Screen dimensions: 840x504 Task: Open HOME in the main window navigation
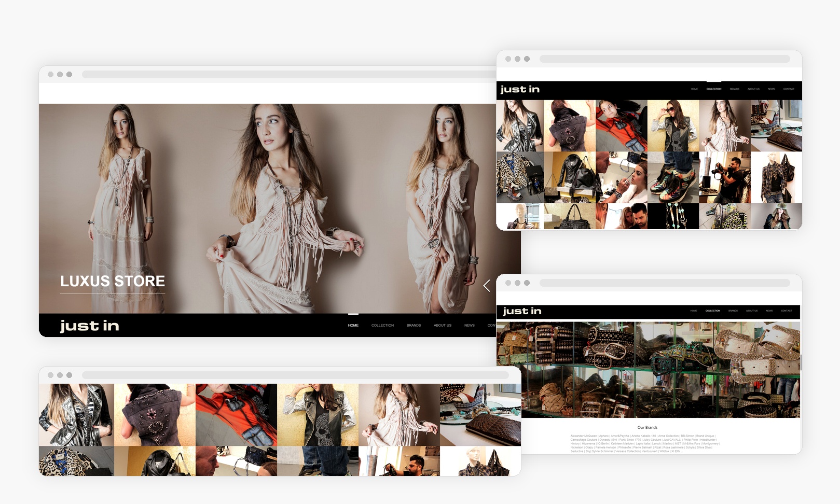click(x=353, y=325)
